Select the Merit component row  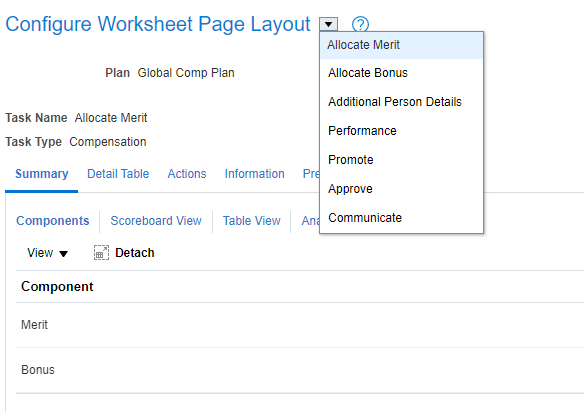coord(300,325)
